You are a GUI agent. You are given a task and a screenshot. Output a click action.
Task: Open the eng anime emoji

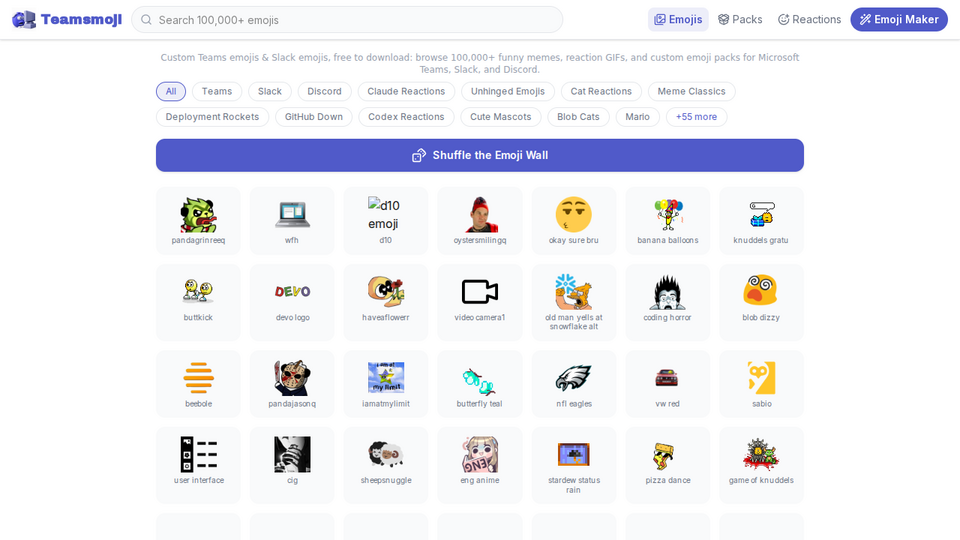[479, 465]
